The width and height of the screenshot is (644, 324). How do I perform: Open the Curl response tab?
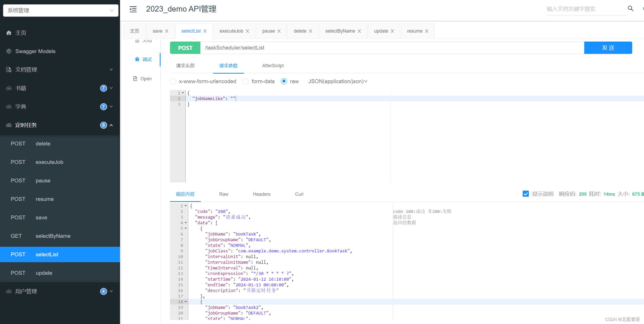[299, 194]
